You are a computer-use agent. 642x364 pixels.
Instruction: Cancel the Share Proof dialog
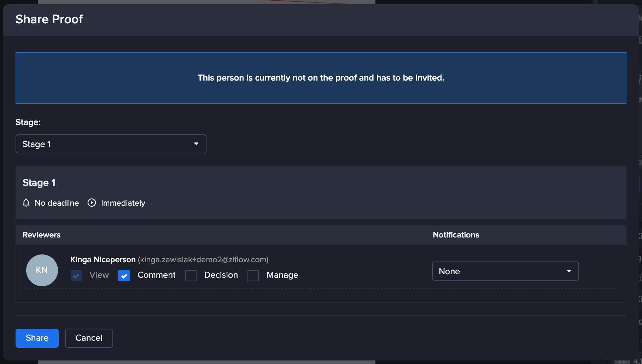[89, 338]
